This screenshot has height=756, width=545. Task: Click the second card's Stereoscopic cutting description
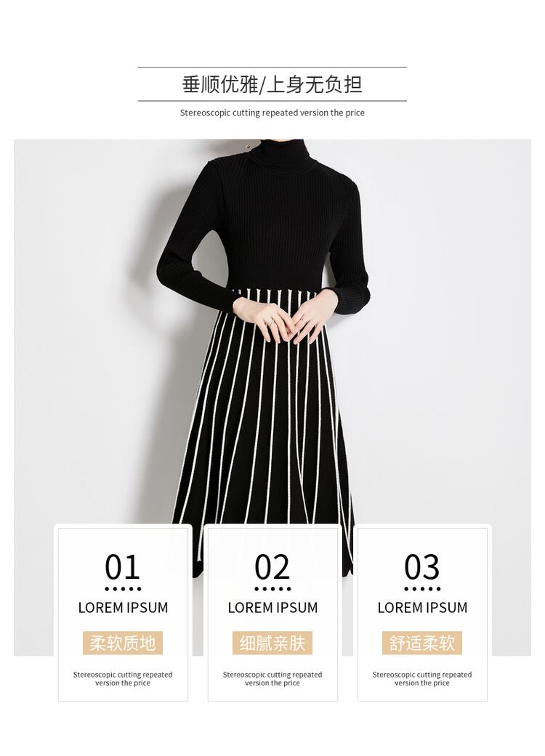coord(272,678)
